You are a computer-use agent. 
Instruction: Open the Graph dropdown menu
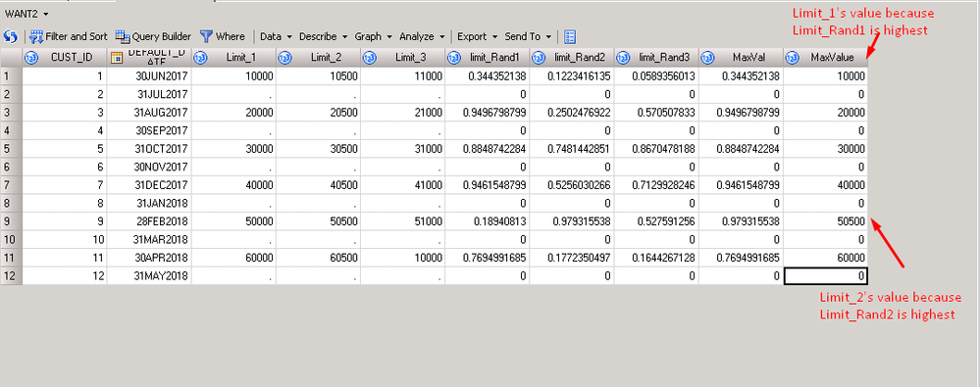374,37
